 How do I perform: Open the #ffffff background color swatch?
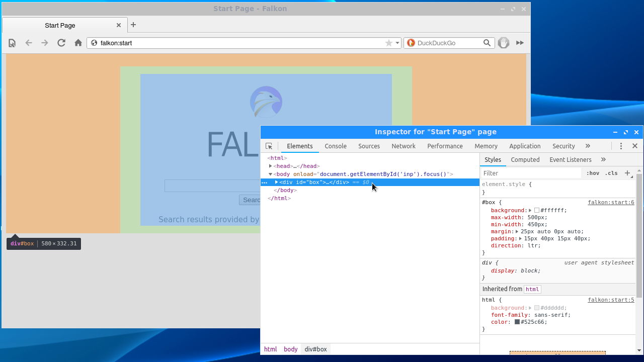pyautogui.click(x=537, y=211)
